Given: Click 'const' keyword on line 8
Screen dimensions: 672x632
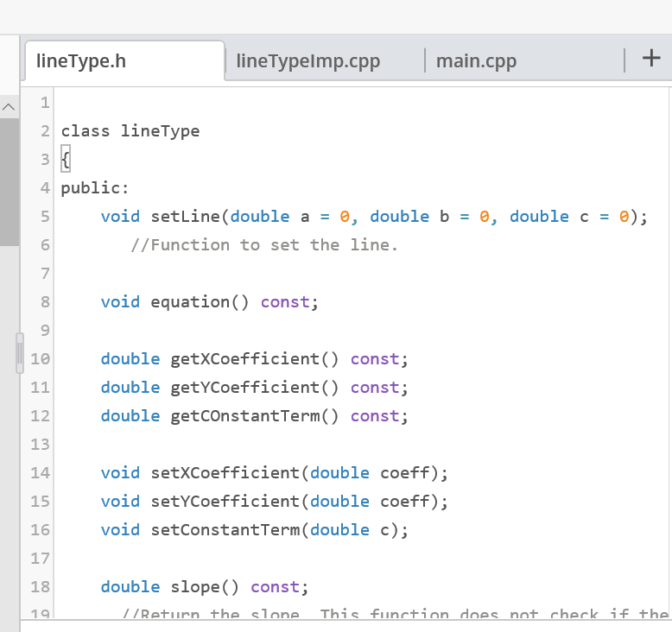Looking at the screenshot, I should [x=285, y=302].
